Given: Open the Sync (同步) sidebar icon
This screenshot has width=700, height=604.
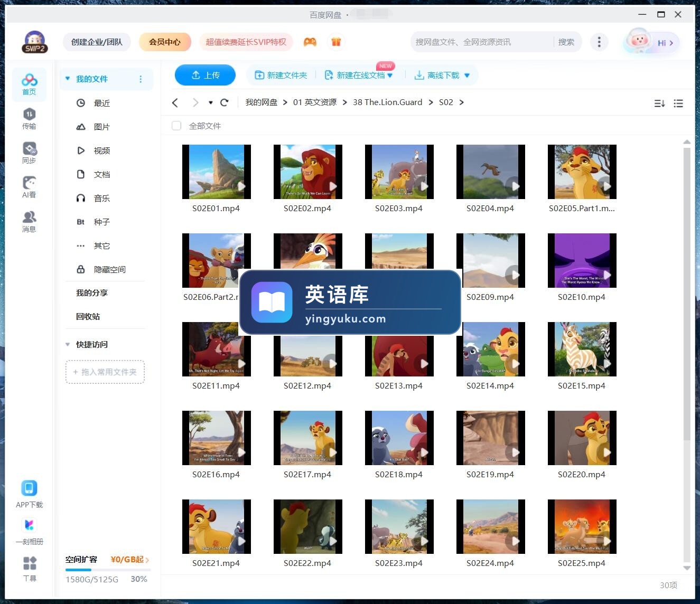Looking at the screenshot, I should click(29, 153).
